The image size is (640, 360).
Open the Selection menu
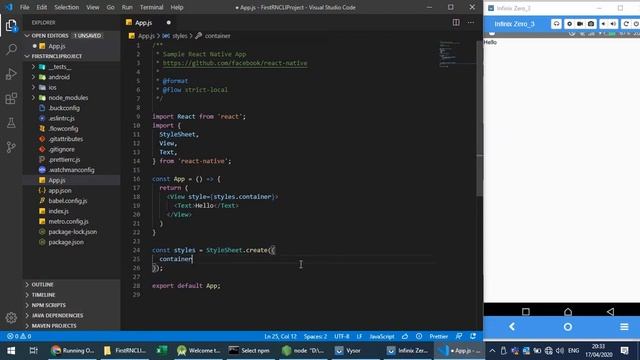coord(66,7)
